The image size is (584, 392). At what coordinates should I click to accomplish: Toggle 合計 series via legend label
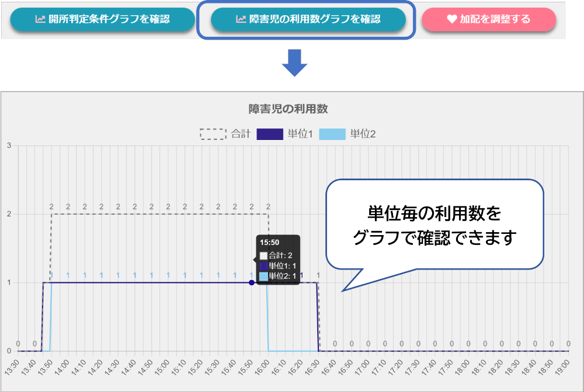241,134
